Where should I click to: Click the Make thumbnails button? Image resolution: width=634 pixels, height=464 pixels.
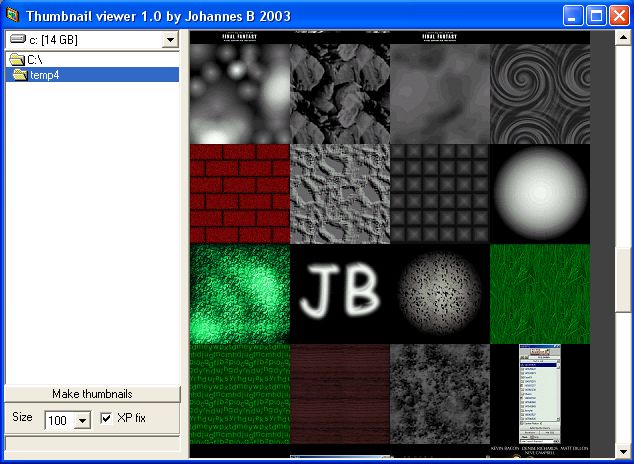coord(92,394)
